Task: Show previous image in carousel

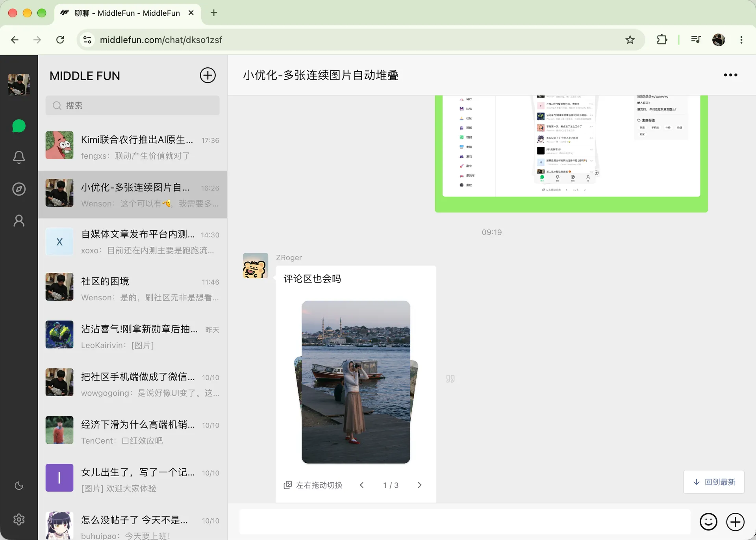Action: 361,485
